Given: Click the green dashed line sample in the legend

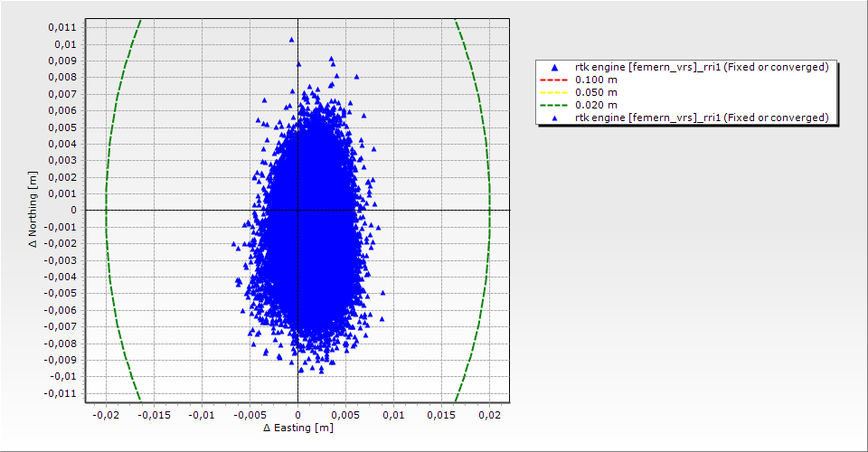Looking at the screenshot, I should point(554,105).
